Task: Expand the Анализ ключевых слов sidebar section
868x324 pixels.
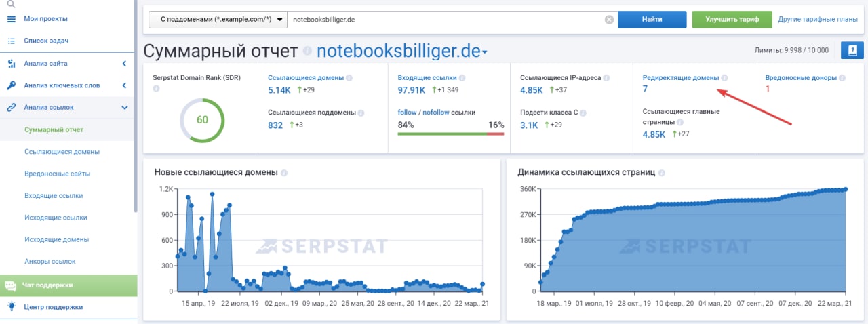Action: pos(125,85)
